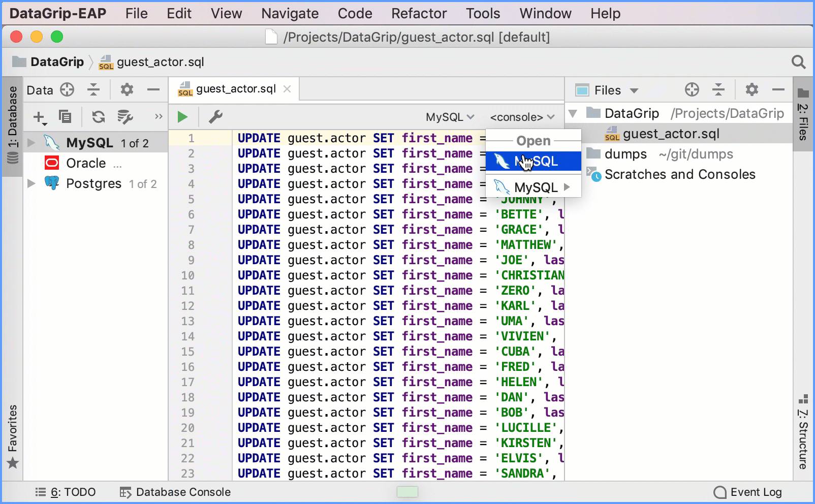
Task: Close the guest_actor.sql editor tab
Action: pos(287,89)
